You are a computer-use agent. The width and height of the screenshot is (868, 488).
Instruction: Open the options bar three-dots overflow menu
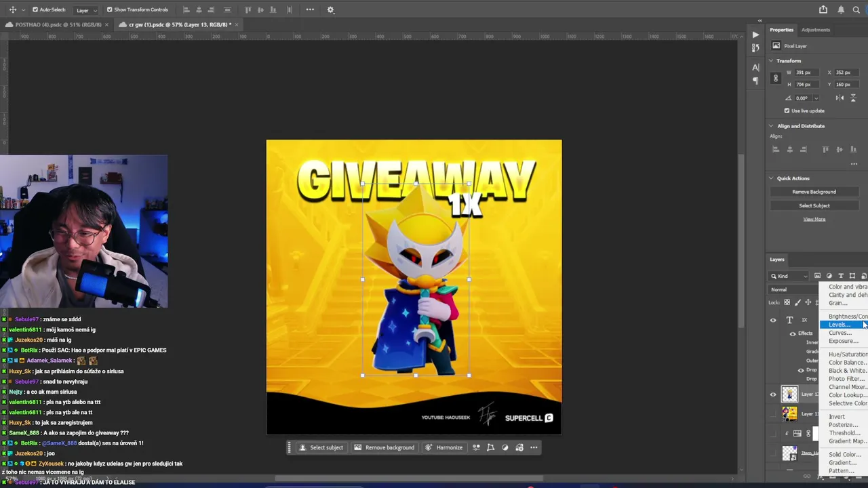pyautogui.click(x=310, y=9)
